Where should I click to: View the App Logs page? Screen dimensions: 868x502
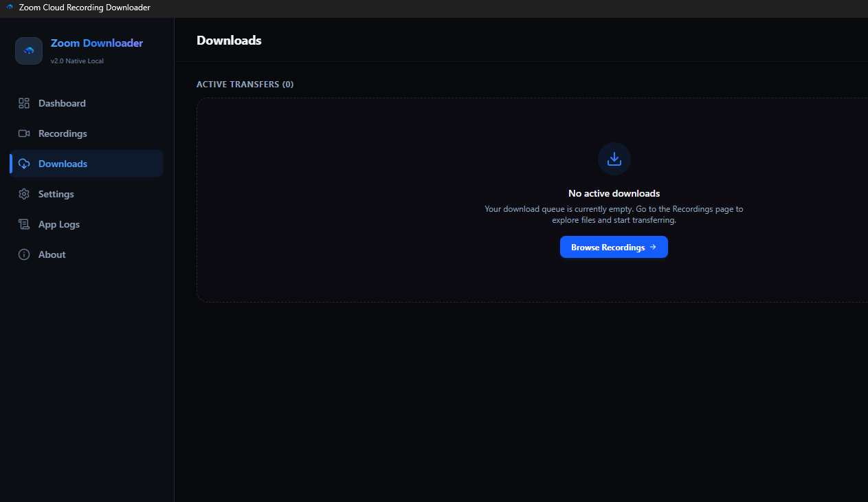pyautogui.click(x=86, y=224)
